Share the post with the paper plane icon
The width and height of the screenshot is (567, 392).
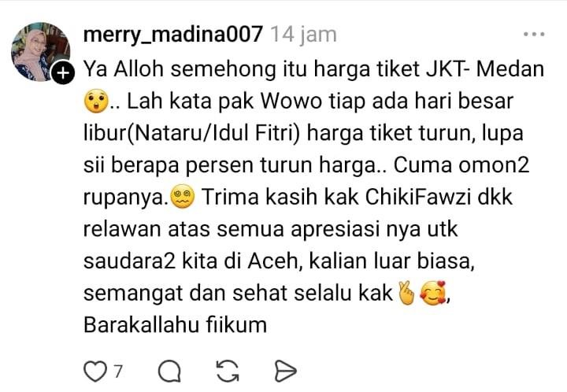[x=285, y=371]
